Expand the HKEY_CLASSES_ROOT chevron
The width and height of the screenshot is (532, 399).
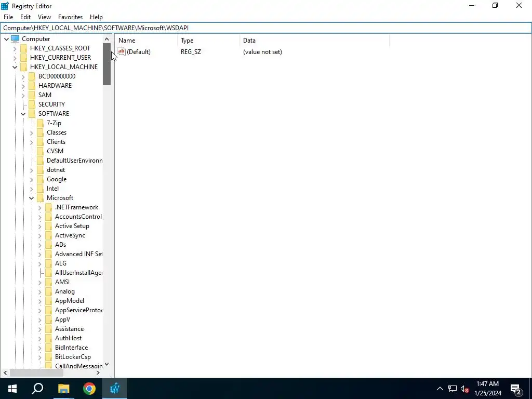[x=15, y=48]
